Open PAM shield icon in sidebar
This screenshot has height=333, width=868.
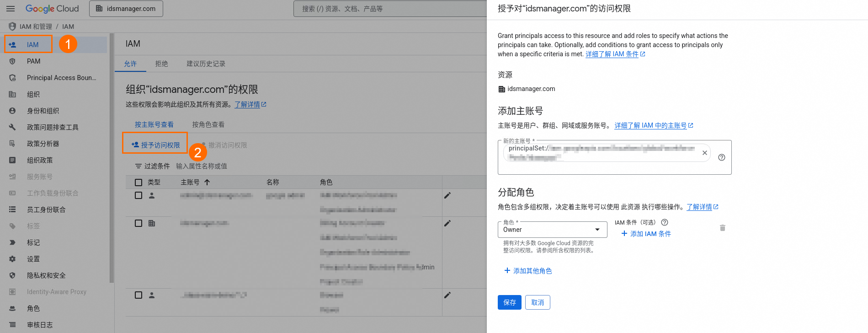pyautogui.click(x=12, y=61)
